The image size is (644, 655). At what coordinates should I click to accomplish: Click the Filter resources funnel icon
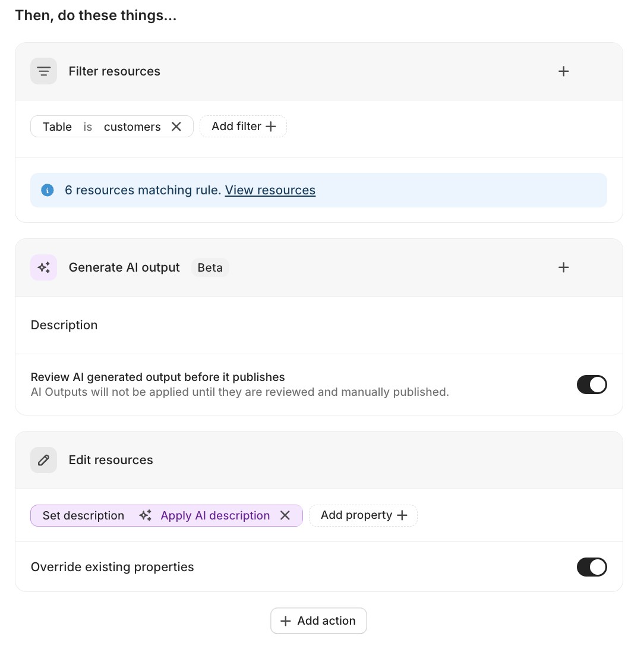(x=43, y=71)
